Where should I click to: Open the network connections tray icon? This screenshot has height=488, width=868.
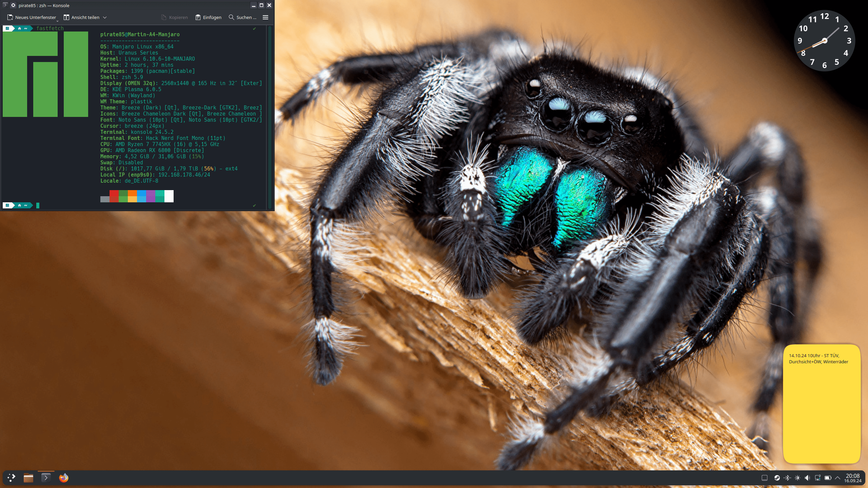817,478
